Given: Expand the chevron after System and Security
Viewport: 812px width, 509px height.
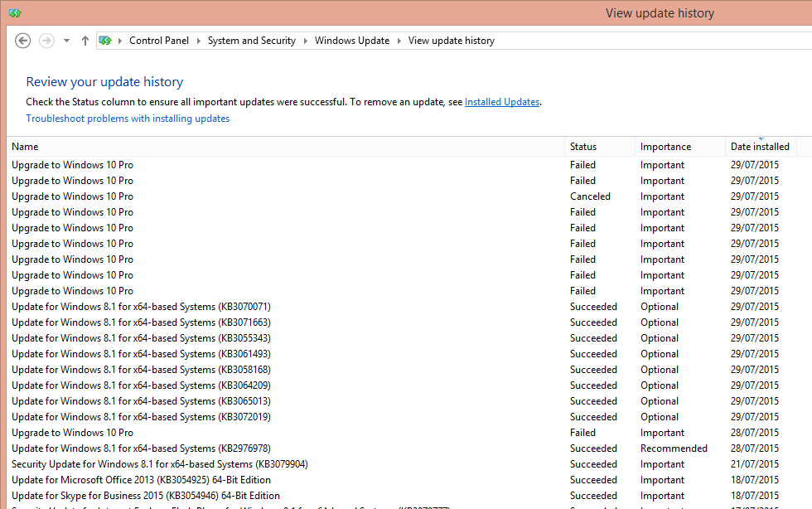Looking at the screenshot, I should point(306,41).
